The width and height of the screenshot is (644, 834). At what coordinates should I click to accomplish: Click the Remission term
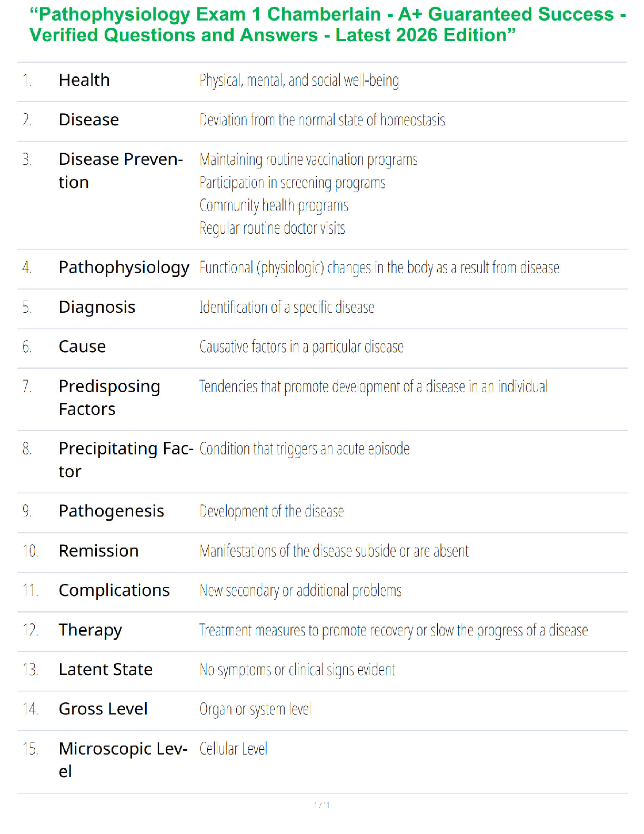click(99, 551)
